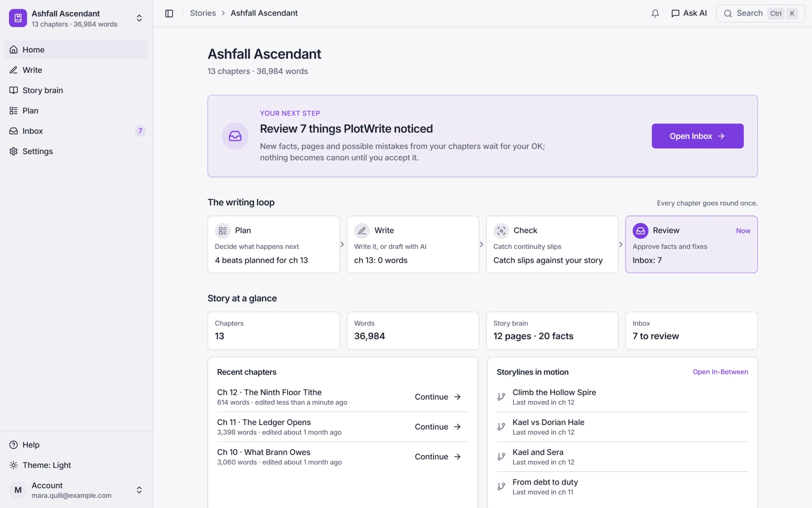Click the Check step scan icon
The height and width of the screenshot is (508, 812).
click(x=501, y=231)
